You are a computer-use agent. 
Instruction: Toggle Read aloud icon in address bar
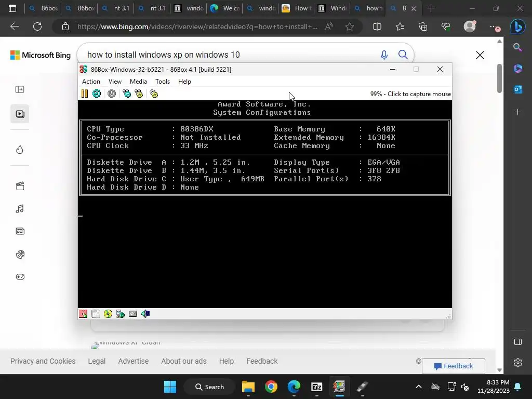[x=329, y=26]
